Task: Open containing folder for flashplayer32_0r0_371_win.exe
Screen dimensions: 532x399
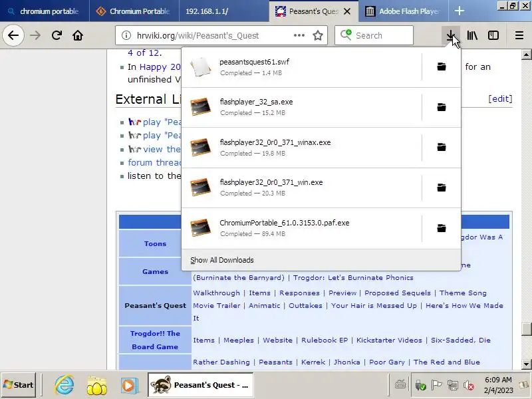Action: (x=442, y=188)
